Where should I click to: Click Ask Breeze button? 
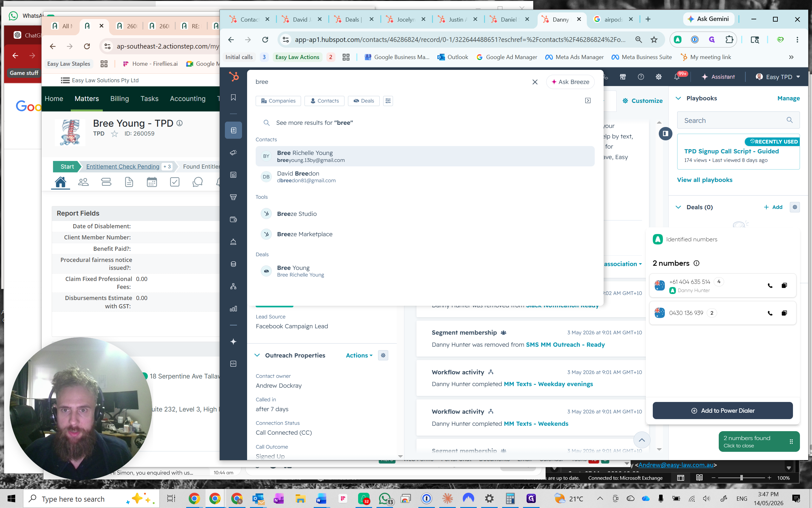pyautogui.click(x=570, y=82)
